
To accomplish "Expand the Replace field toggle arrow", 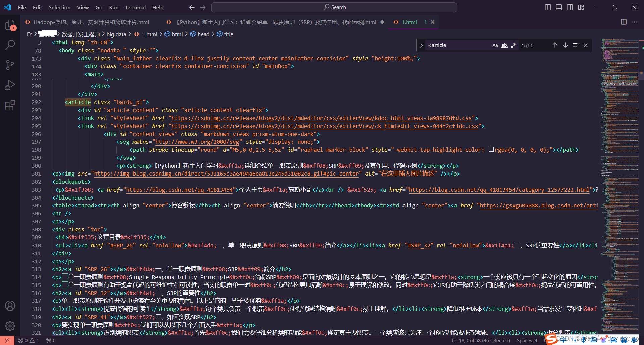I will (421, 45).
